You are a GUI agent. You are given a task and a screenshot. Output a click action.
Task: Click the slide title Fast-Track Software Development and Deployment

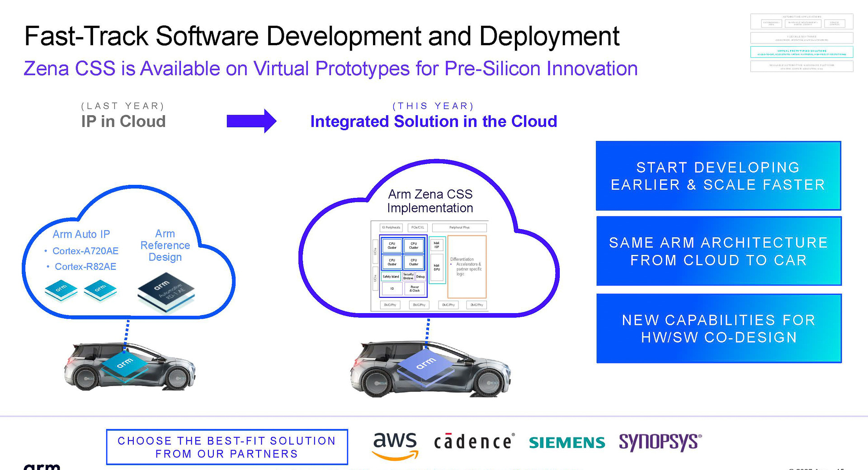[322, 36]
